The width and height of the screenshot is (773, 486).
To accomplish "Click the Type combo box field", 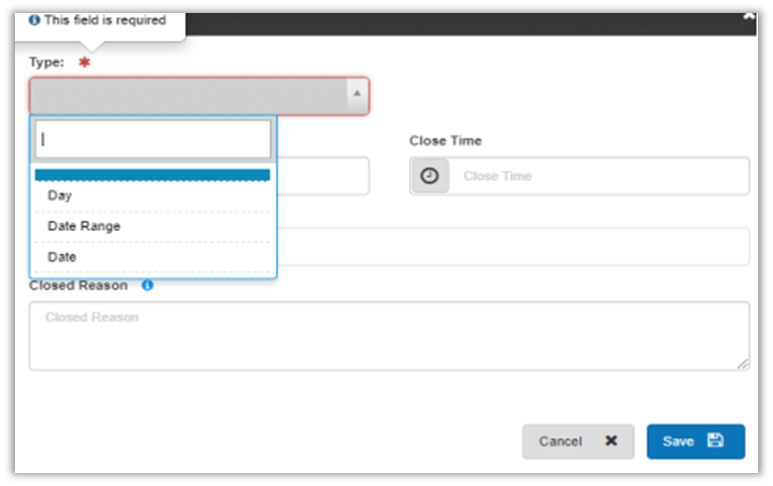I will [190, 96].
